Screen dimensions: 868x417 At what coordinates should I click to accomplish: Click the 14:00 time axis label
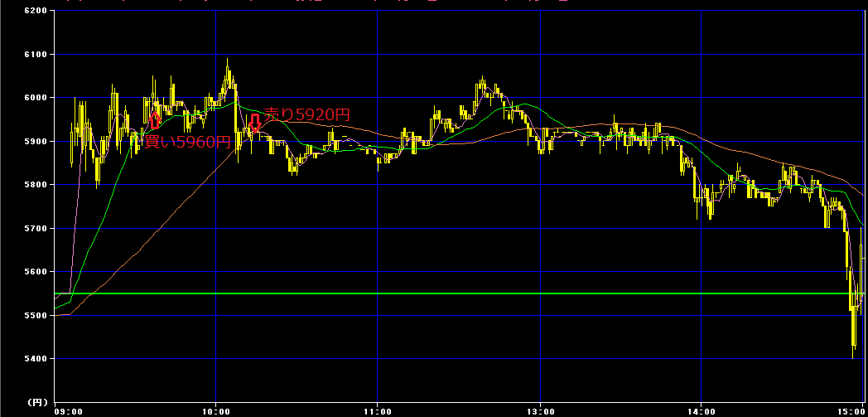point(702,411)
